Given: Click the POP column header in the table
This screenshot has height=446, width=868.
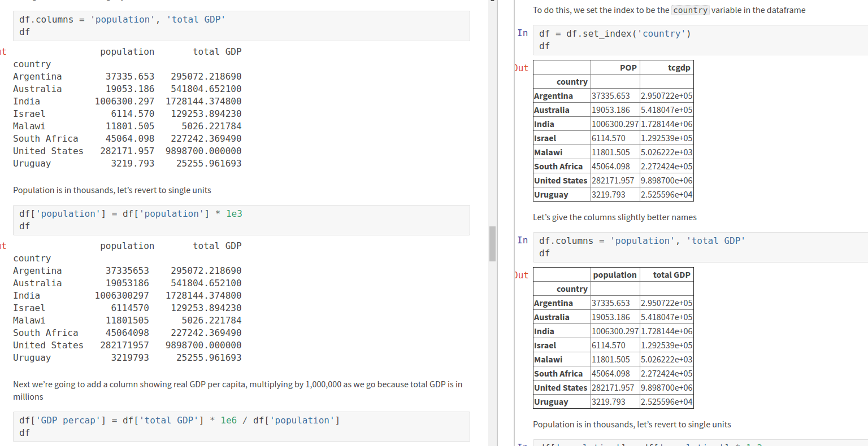Looking at the screenshot, I should (630, 67).
